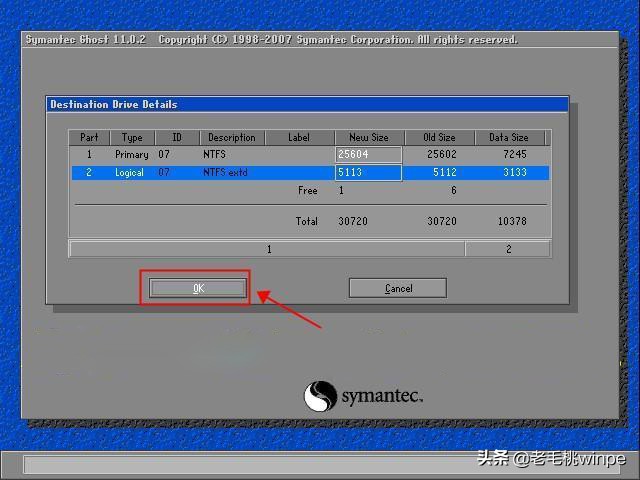
Task: Edit New Size field showing 25604
Action: pos(369,155)
